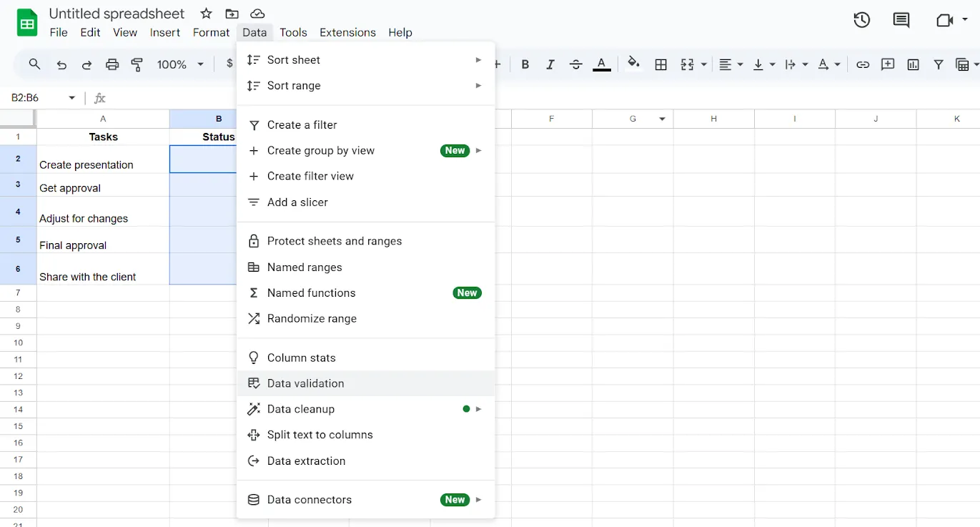Open text wrapping dropdown

(796, 64)
